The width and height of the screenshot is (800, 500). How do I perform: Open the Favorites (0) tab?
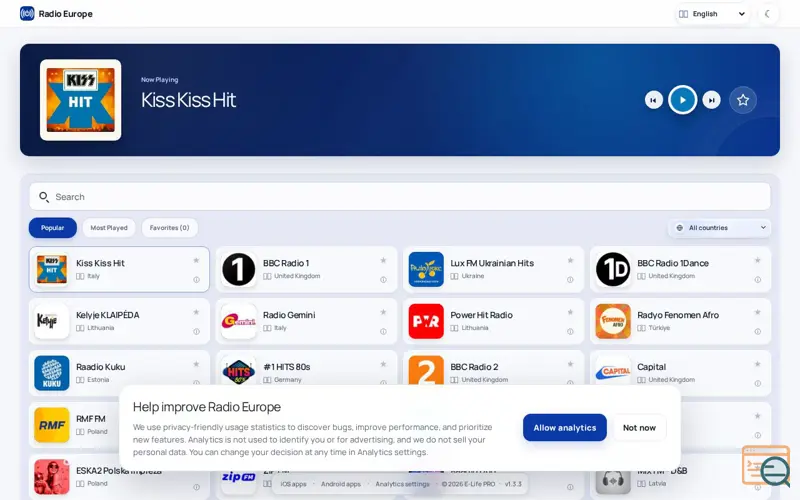[x=169, y=228]
